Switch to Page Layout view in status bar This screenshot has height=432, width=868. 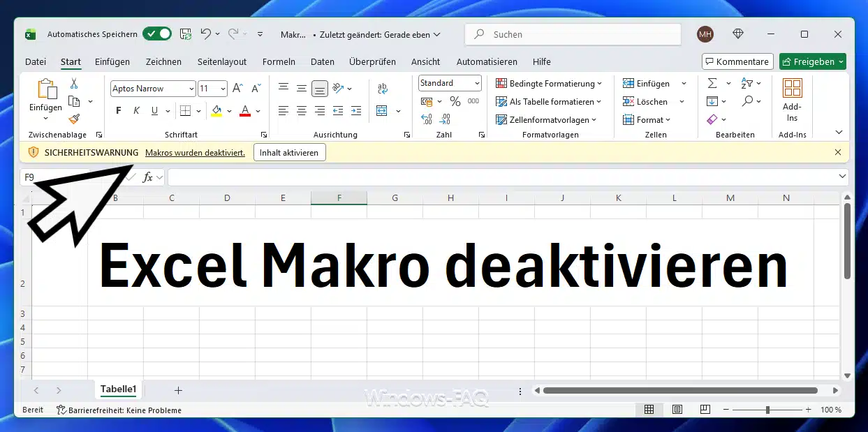click(677, 410)
